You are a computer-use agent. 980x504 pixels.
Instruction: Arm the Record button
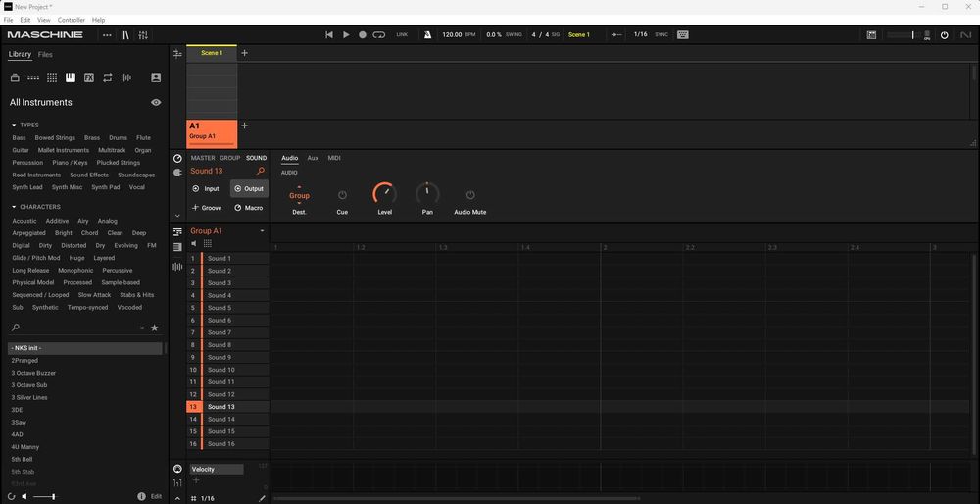363,35
